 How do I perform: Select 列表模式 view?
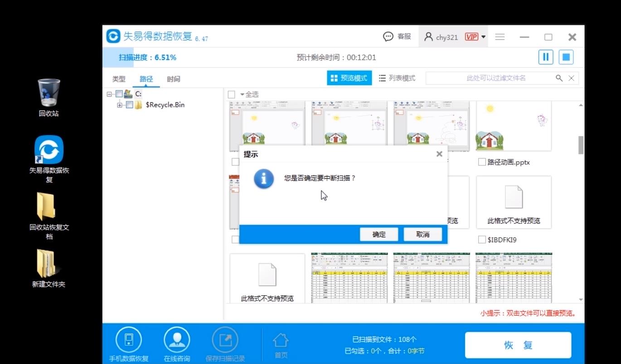[x=397, y=78]
